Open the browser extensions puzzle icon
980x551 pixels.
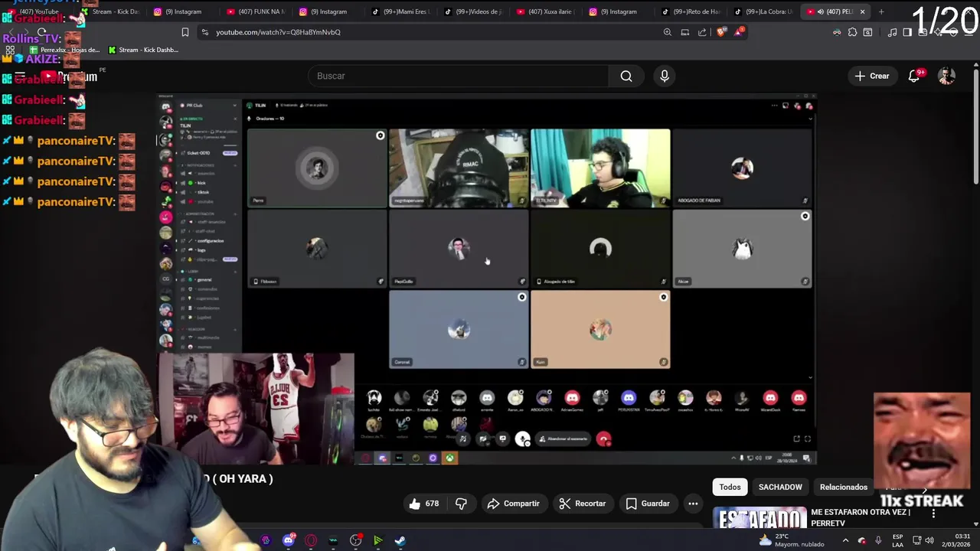[x=852, y=32]
